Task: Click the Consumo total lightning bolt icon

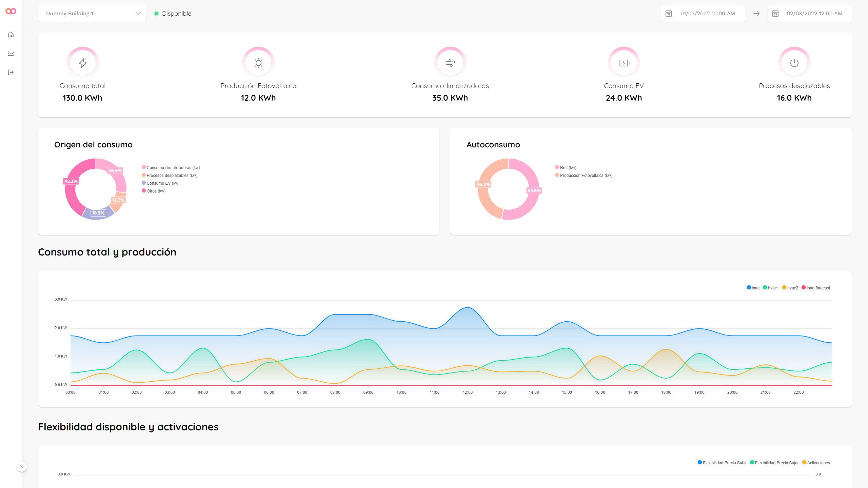Action: click(82, 63)
